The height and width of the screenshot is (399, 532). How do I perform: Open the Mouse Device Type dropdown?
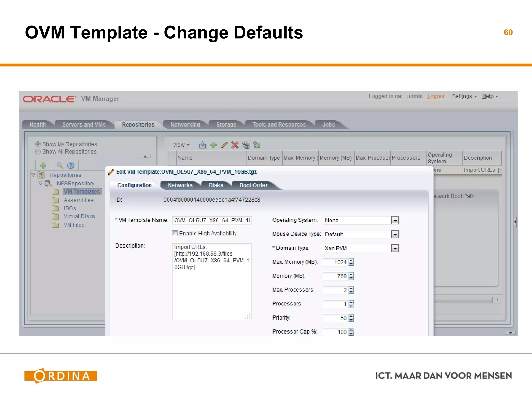395,234
